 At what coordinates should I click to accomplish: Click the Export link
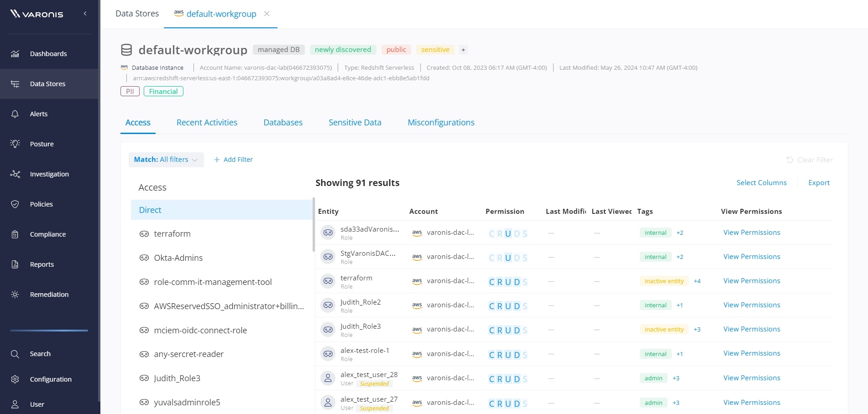point(819,182)
